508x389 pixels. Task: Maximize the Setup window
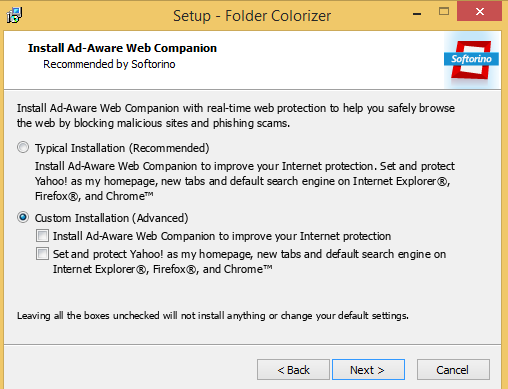pos(444,12)
